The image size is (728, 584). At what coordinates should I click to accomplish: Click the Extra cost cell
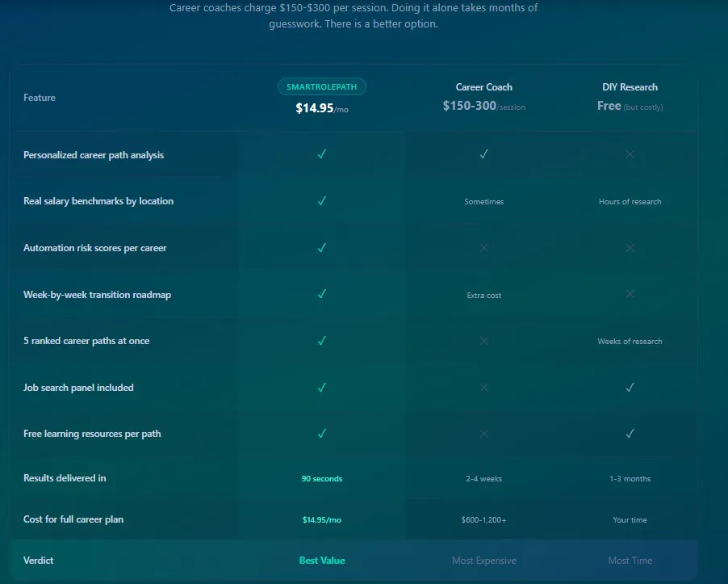(x=483, y=295)
